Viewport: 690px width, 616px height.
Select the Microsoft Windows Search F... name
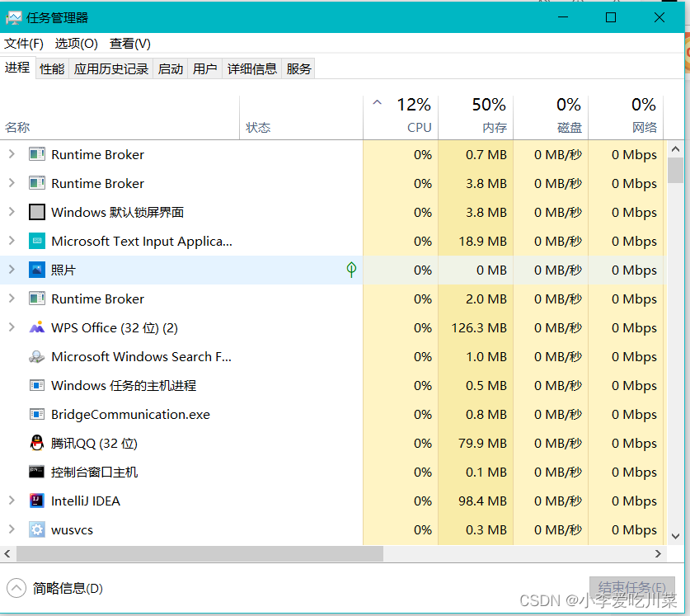pyautogui.click(x=141, y=357)
